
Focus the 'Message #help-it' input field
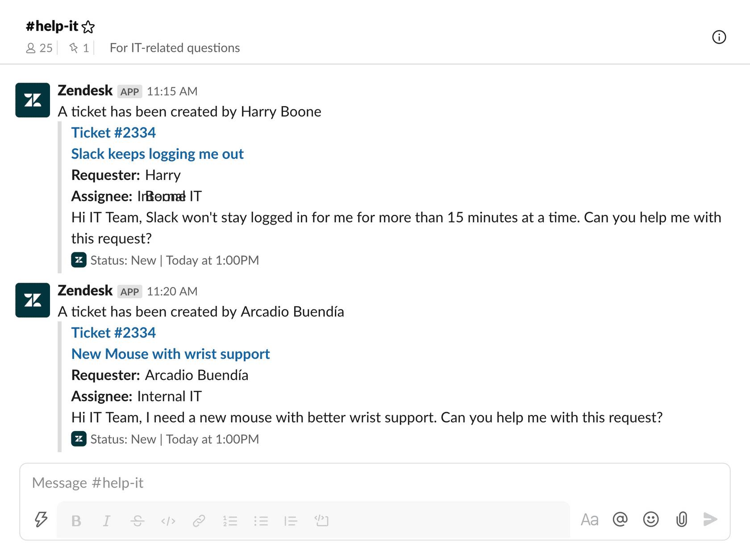tap(375, 483)
